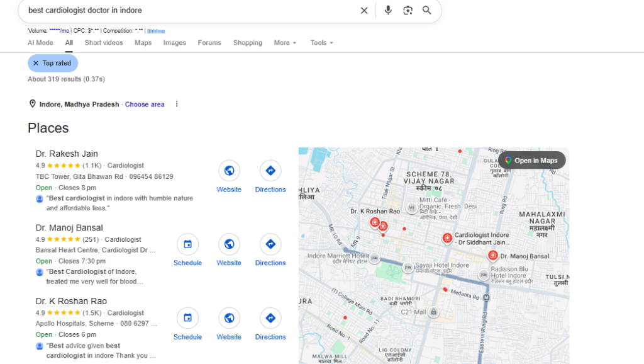
Task: Click the Open in Maps button
Action: point(531,161)
